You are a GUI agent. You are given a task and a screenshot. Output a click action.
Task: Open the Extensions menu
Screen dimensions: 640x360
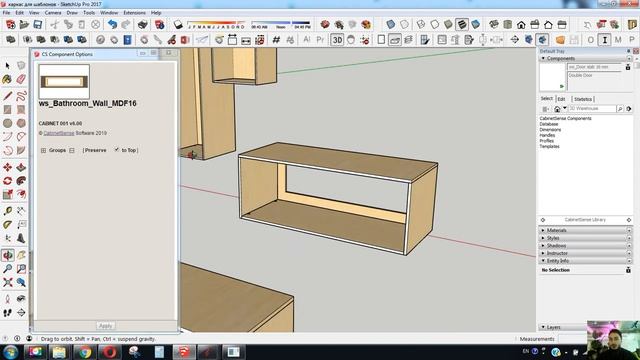click(x=134, y=13)
